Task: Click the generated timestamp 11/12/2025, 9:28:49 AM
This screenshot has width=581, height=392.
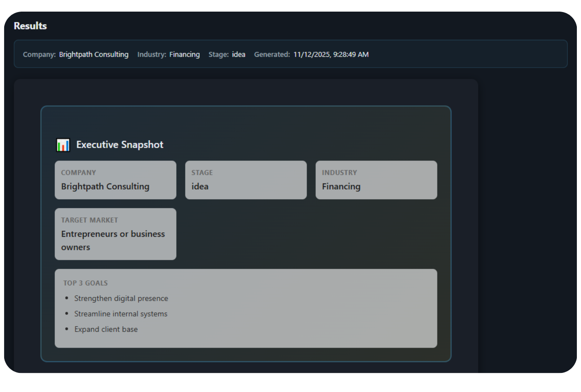Action: tap(331, 54)
